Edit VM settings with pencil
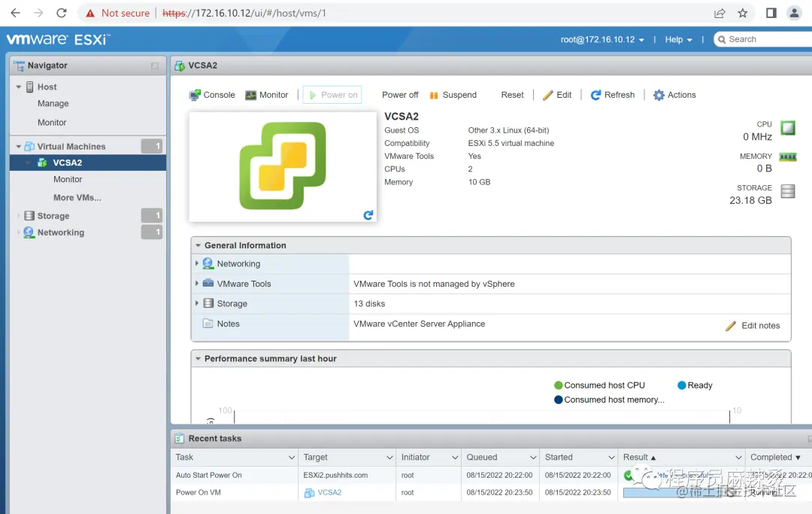This screenshot has height=514, width=812. point(557,95)
